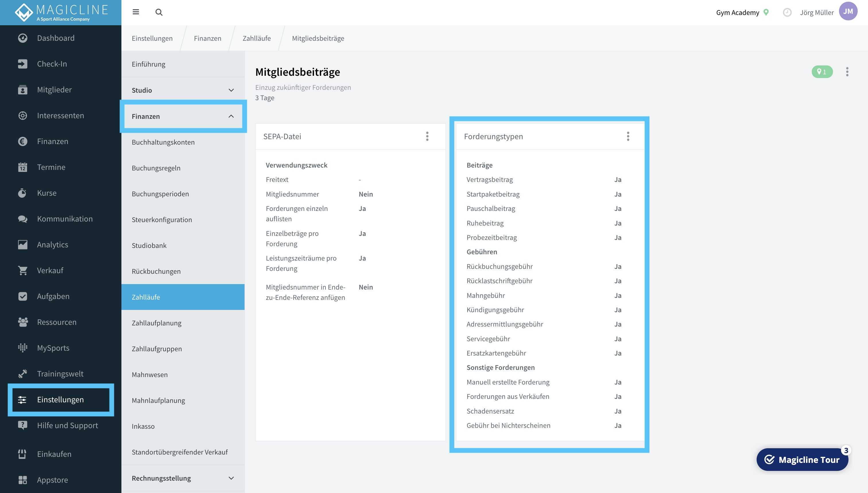Click the search magnifier icon
Image resolution: width=868 pixels, height=493 pixels.
pyautogui.click(x=159, y=12)
